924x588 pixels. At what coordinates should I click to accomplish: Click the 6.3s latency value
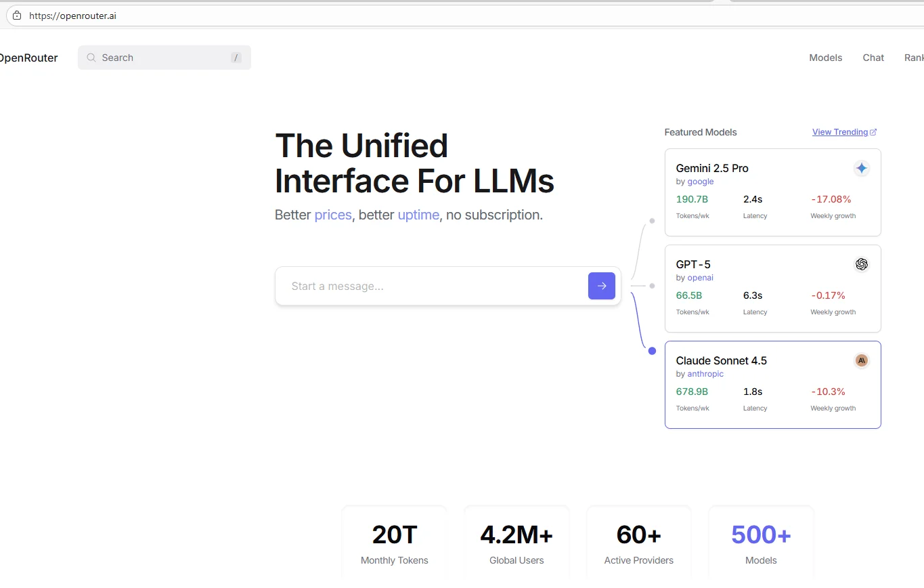[753, 295]
